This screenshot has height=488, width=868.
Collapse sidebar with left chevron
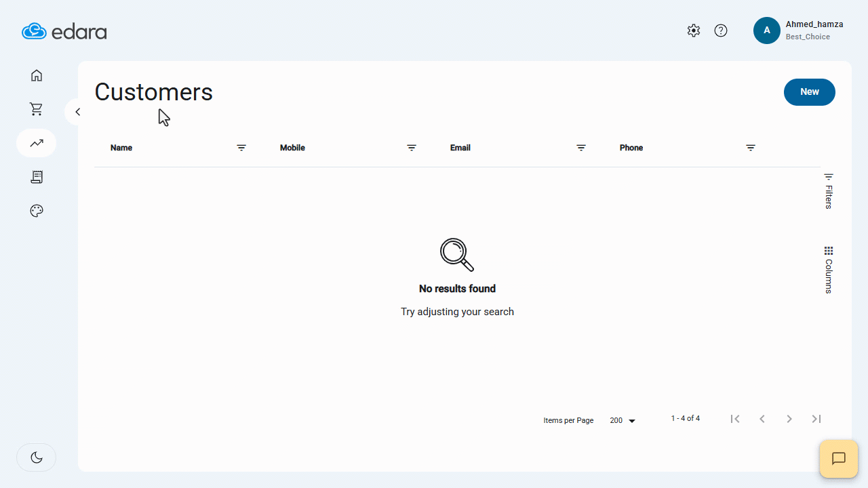click(x=77, y=112)
